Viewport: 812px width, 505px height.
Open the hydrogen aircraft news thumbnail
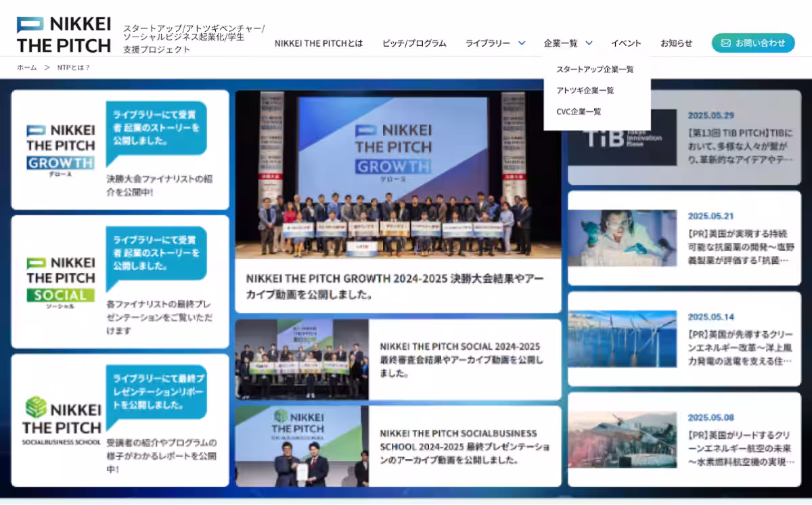(623, 439)
